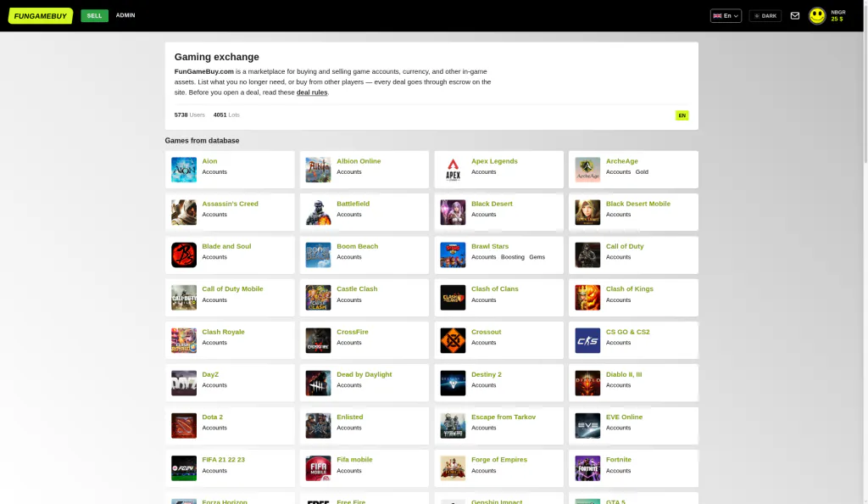
Task: Open the Dead by Daylight icon
Action: click(319, 383)
